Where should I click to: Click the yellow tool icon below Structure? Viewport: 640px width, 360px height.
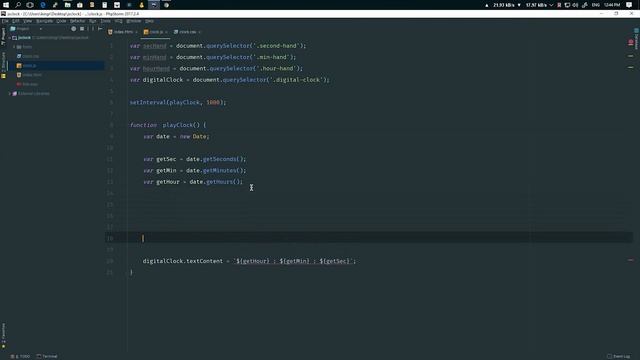tap(3, 76)
